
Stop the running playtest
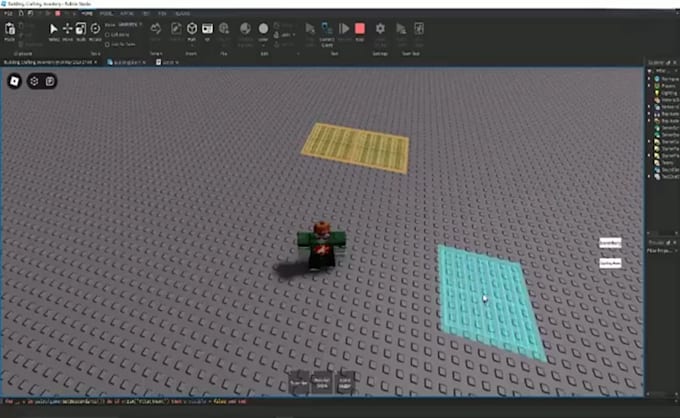[360, 29]
